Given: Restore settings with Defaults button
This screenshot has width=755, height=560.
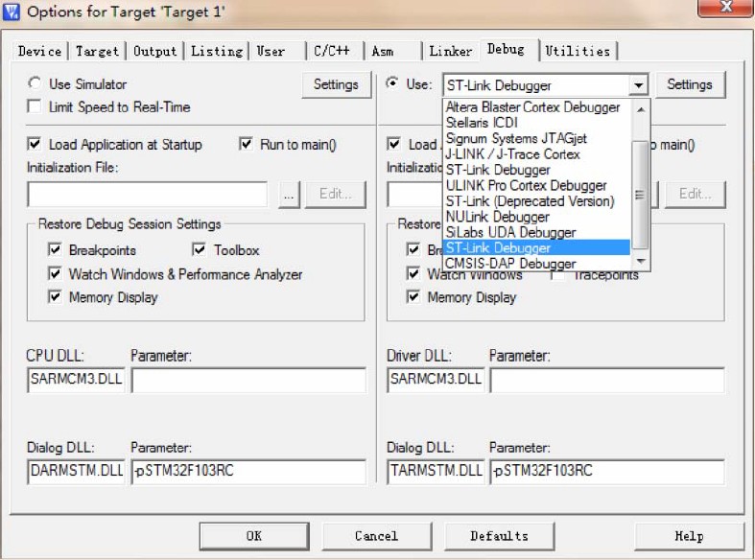Looking at the screenshot, I should pyautogui.click(x=499, y=536).
